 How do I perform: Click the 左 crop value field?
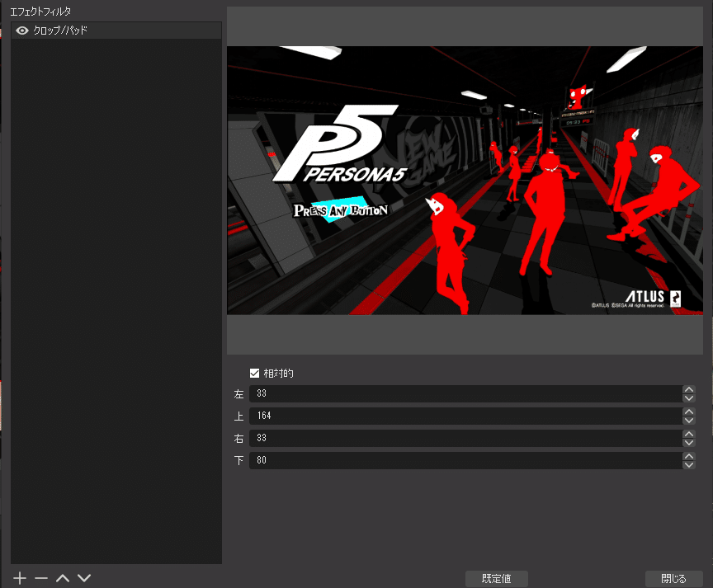coord(466,393)
